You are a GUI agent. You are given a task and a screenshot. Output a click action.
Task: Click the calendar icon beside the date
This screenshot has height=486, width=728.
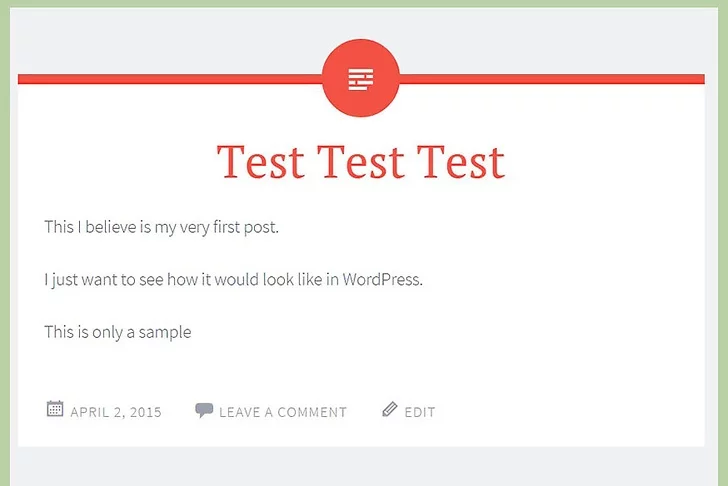tap(55, 409)
